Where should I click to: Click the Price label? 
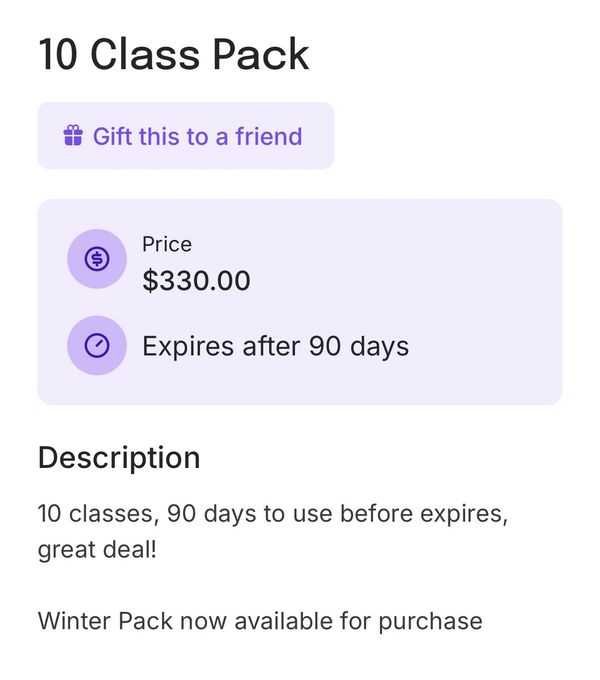(167, 244)
